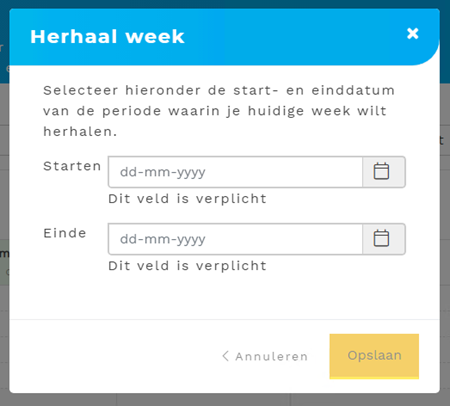Save the repeat period with Opslaan
The height and width of the screenshot is (406, 450).
374,356
